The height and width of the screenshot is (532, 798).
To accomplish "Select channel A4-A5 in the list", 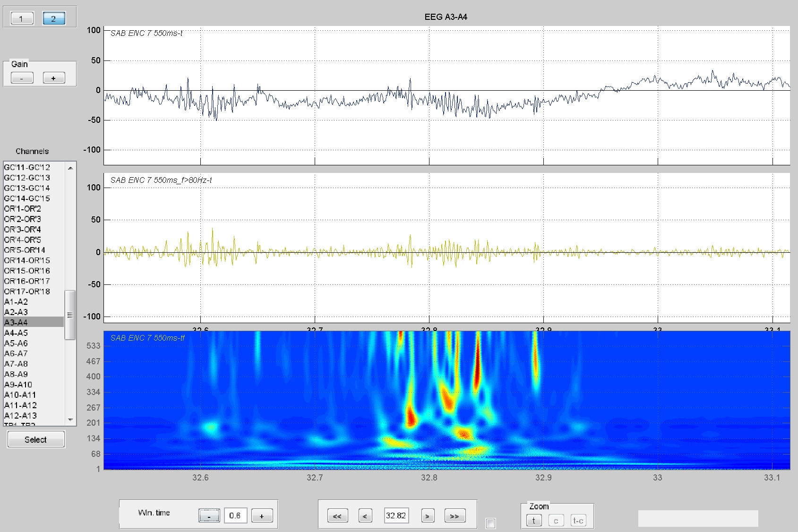I will (33, 333).
